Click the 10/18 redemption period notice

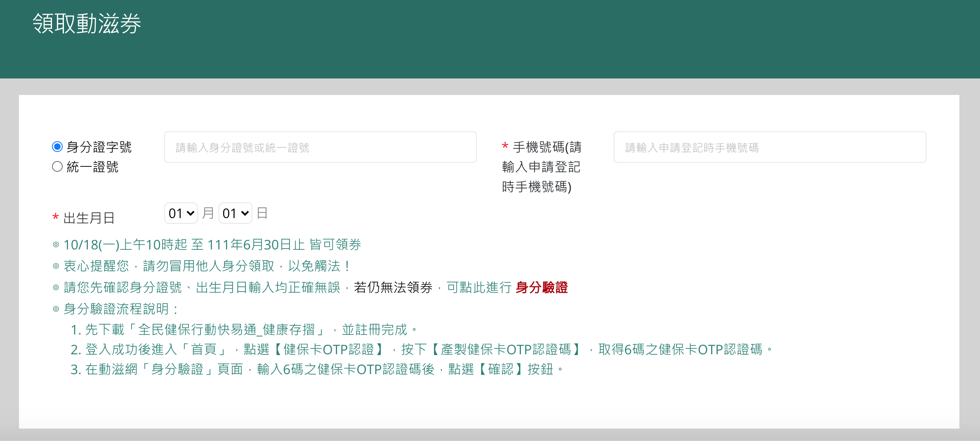[x=212, y=244]
